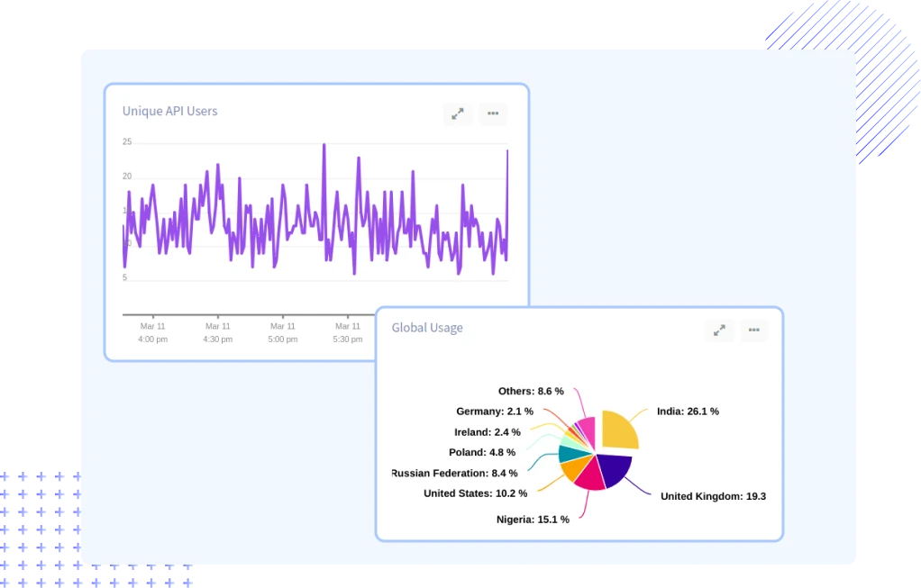The width and height of the screenshot is (921, 588).
Task: Select the Russian Federation 8.4 % label
Action: [x=454, y=473]
